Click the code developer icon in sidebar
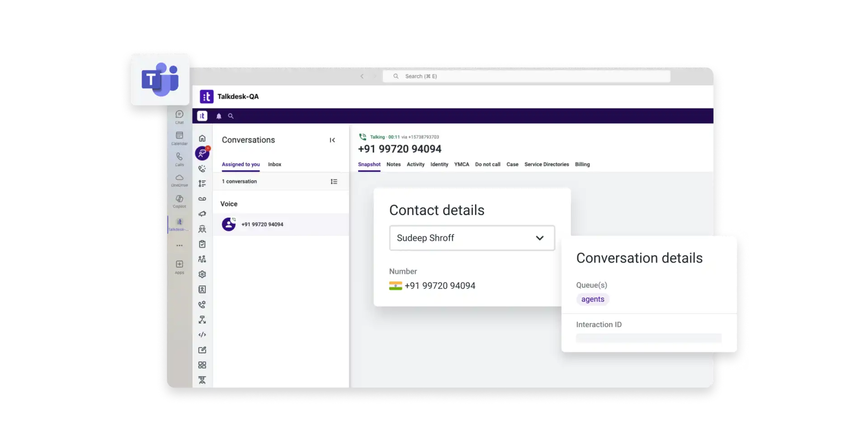868x441 pixels. pos(202,335)
